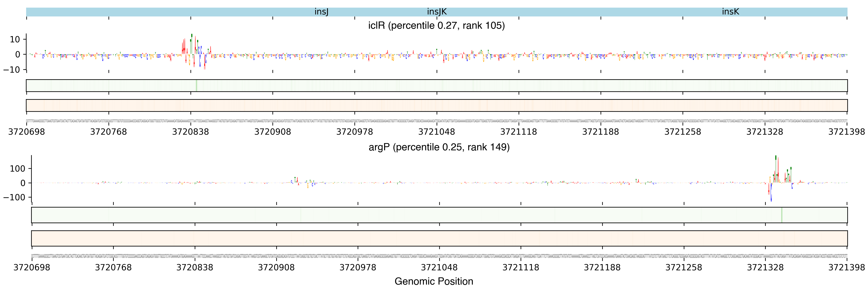Click the insJK gene label
The image size is (868, 289).
[437, 12]
